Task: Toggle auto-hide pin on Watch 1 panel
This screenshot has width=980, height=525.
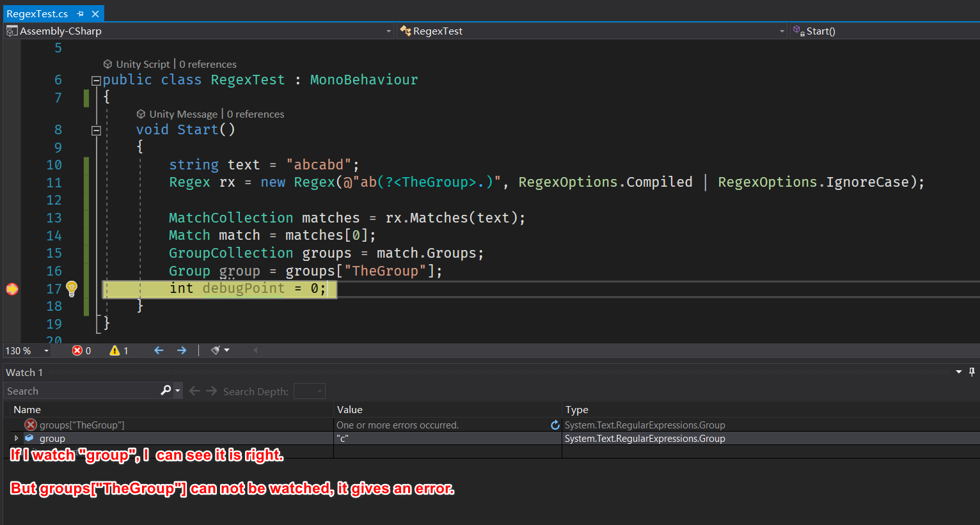Action: pyautogui.click(x=972, y=372)
